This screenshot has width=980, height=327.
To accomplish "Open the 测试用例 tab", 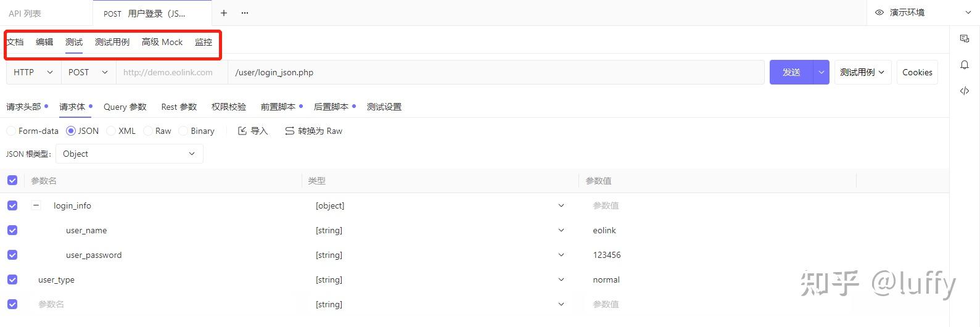I will click(112, 42).
